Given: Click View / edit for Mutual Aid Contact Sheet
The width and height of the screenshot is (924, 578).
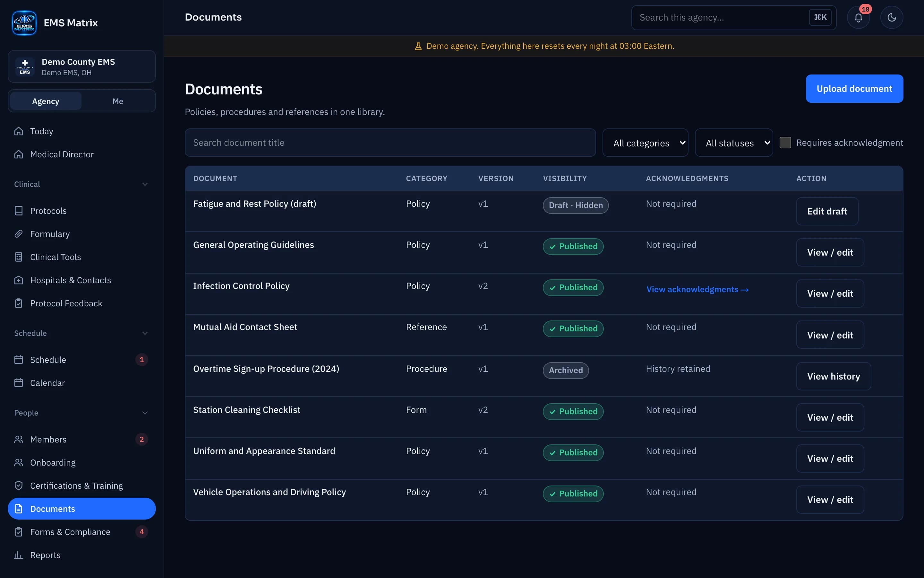Looking at the screenshot, I should coord(830,335).
